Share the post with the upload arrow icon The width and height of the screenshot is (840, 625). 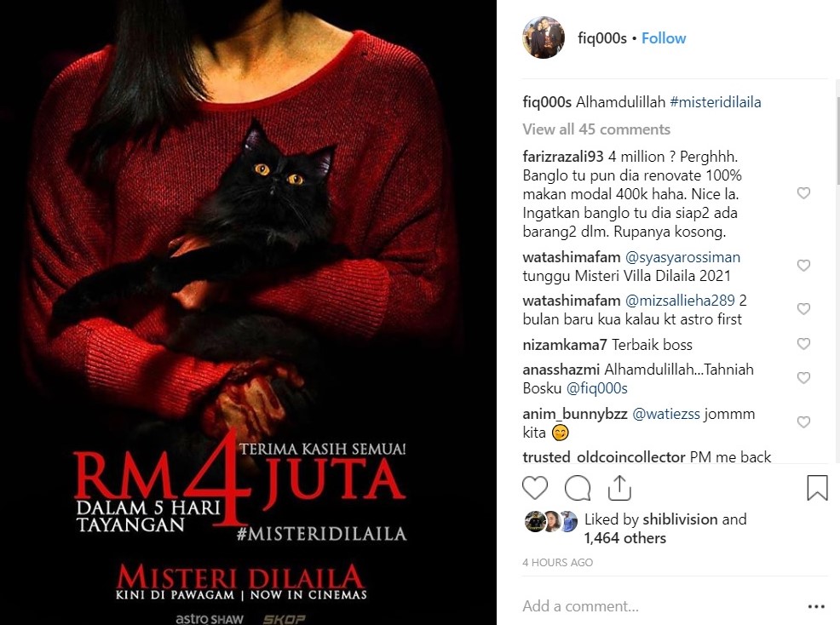[619, 487]
